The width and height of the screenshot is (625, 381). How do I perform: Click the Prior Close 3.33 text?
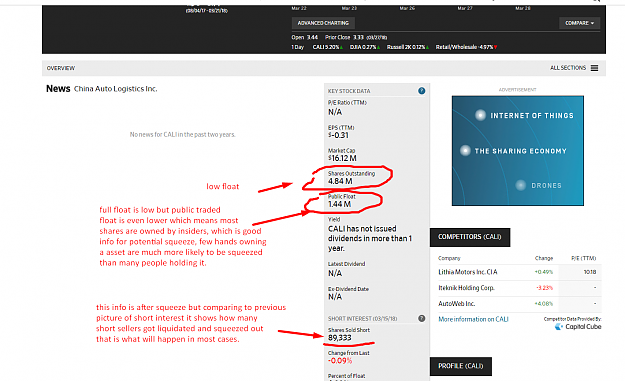[344, 37]
